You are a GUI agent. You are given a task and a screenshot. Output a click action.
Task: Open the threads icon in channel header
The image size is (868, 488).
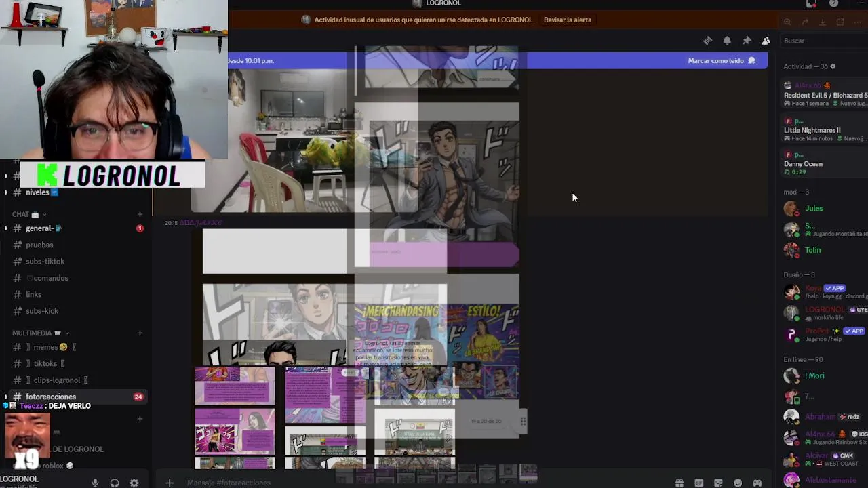coord(707,41)
